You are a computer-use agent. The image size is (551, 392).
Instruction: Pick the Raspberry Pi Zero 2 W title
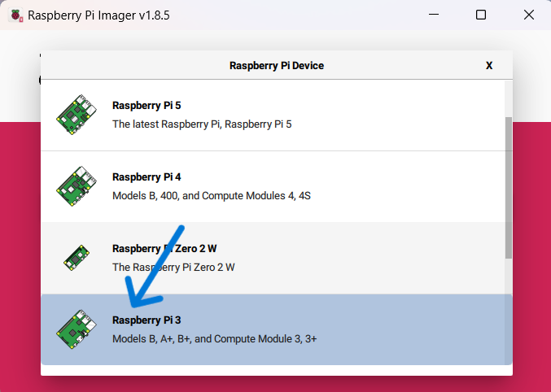tap(164, 248)
